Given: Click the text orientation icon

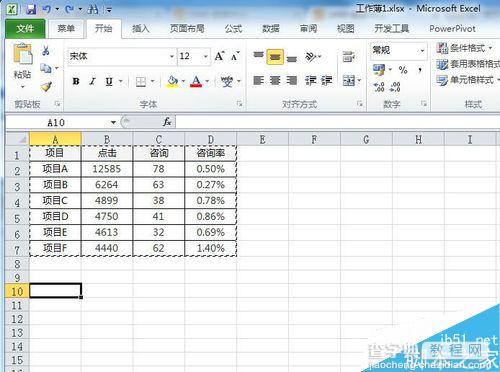Looking at the screenshot, I should tap(311, 57).
